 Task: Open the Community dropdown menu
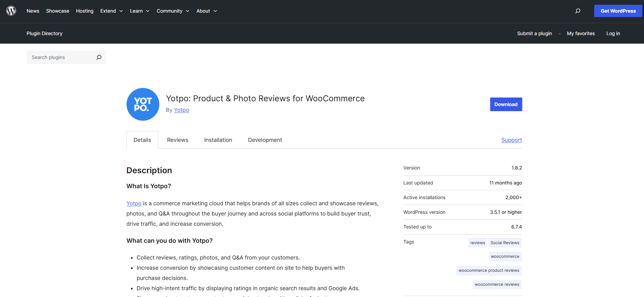click(173, 11)
